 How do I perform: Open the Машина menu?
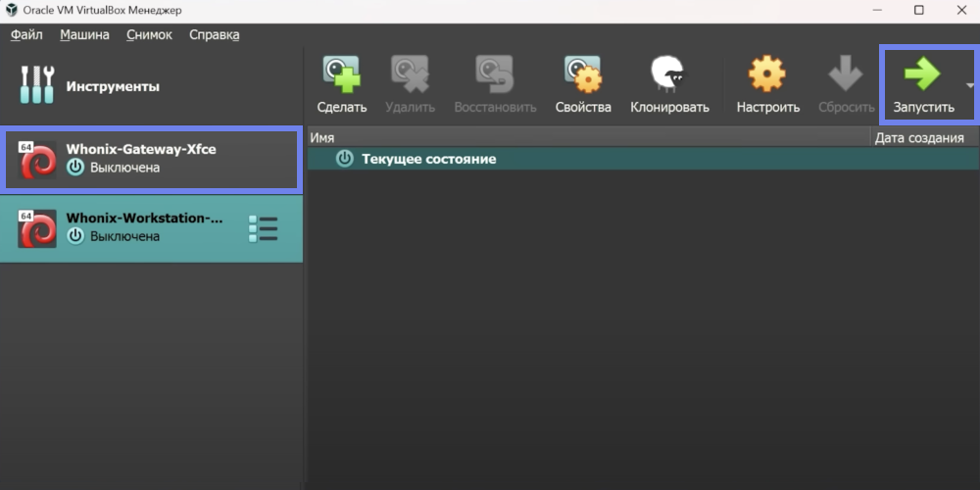(x=84, y=34)
